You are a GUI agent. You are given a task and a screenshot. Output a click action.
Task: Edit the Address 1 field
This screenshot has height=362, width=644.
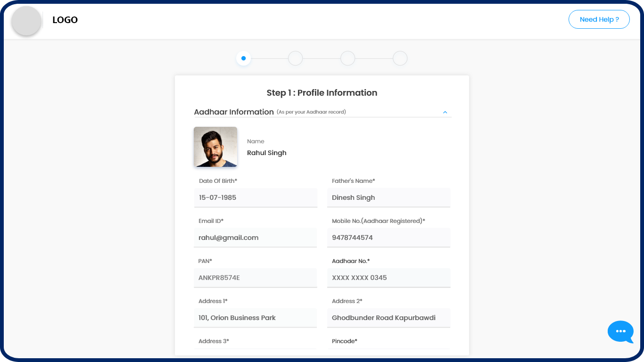click(255, 318)
